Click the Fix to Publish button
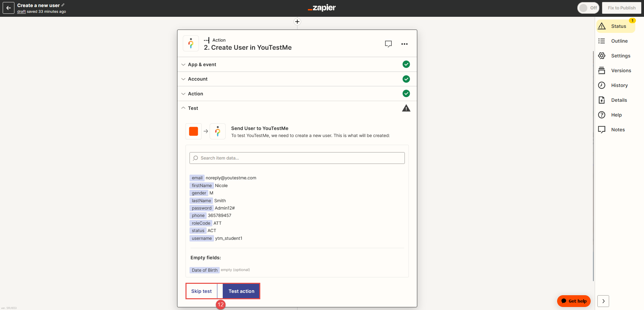Image resolution: width=644 pixels, height=310 pixels. tap(622, 8)
